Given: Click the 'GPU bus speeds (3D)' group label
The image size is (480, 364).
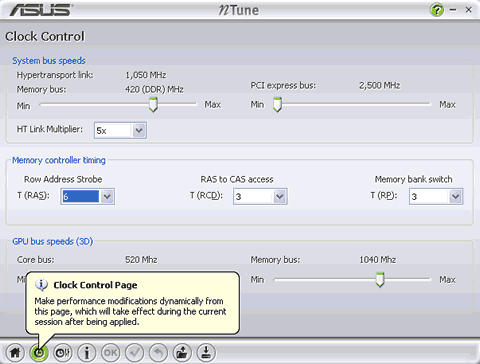Looking at the screenshot, I should tap(53, 241).
